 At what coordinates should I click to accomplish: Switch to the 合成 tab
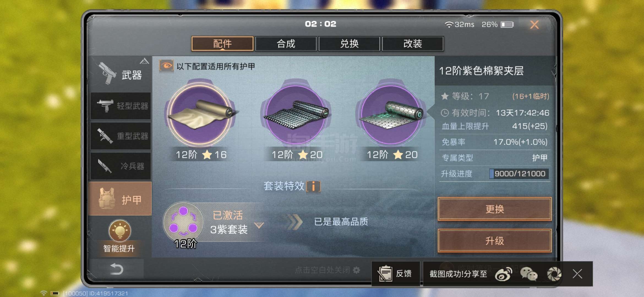[x=286, y=44]
